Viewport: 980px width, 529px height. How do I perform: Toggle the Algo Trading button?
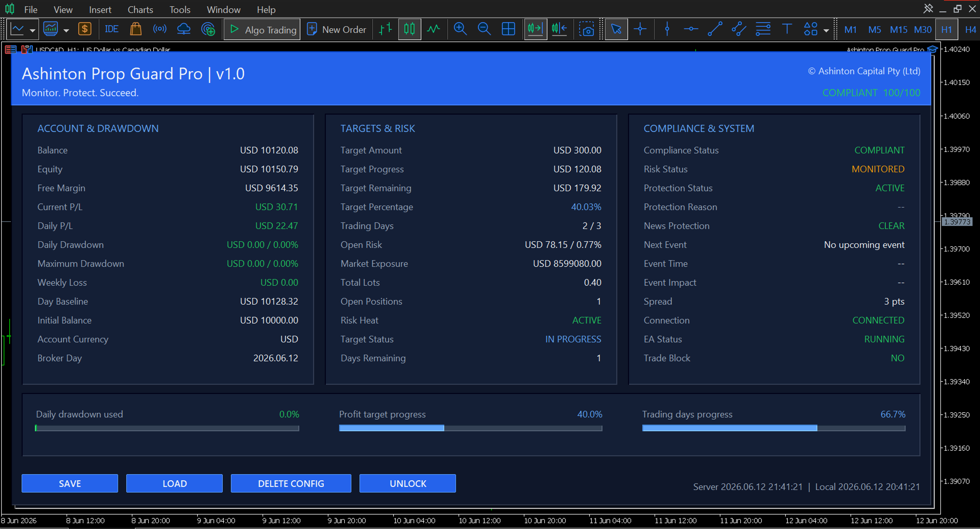pyautogui.click(x=262, y=29)
